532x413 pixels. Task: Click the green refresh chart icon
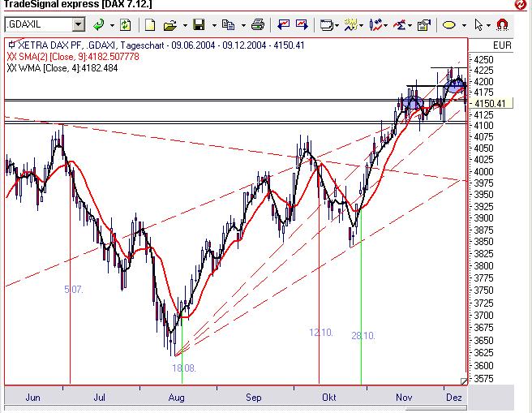click(x=126, y=25)
